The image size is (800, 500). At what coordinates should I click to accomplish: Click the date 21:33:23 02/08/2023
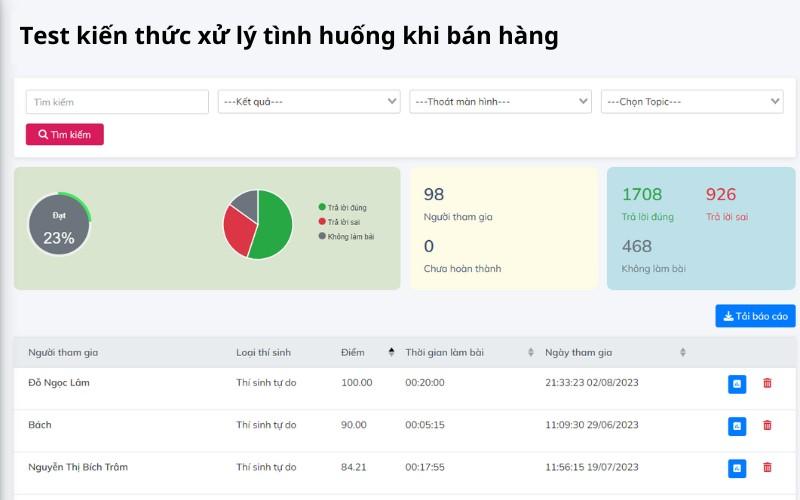tap(592, 383)
